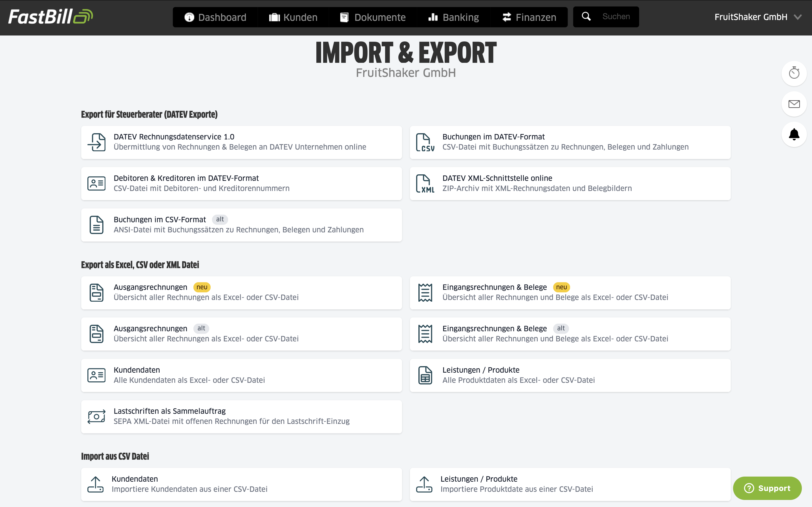The height and width of the screenshot is (507, 812).
Task: Go to the Banking menu
Action: click(x=454, y=17)
